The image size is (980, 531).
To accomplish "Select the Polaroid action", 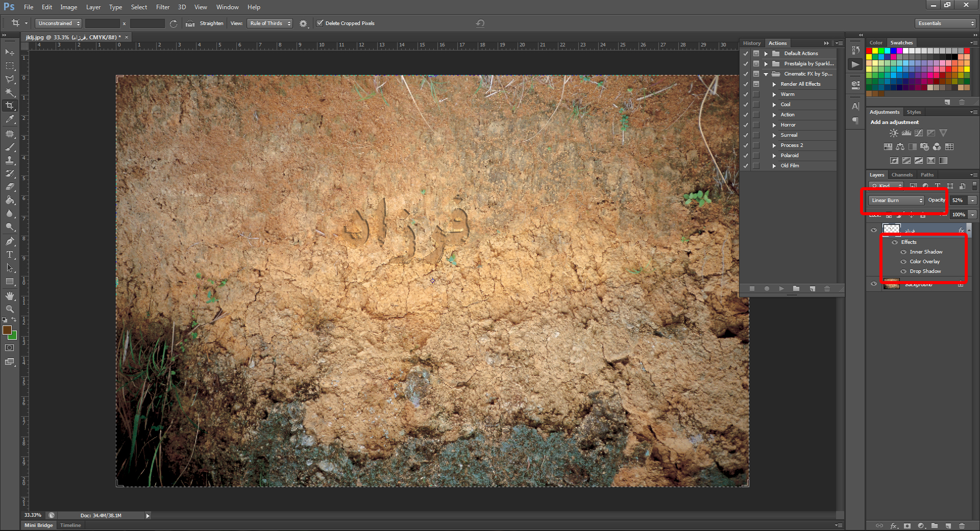I will 790,156.
